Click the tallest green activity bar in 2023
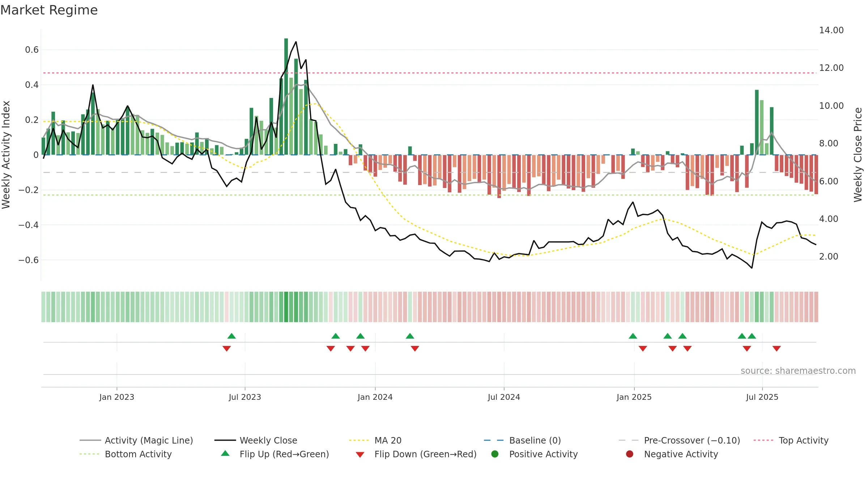868x488 pixels. point(286,97)
